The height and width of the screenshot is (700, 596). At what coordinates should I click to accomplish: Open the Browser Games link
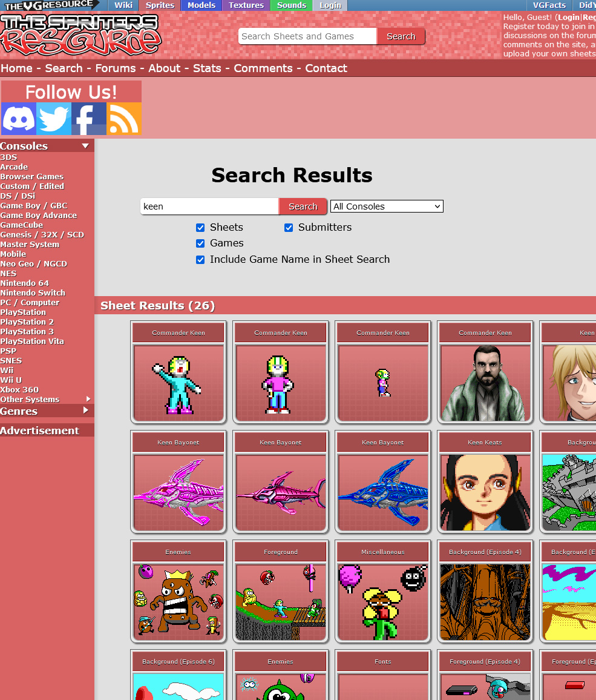[31, 177]
